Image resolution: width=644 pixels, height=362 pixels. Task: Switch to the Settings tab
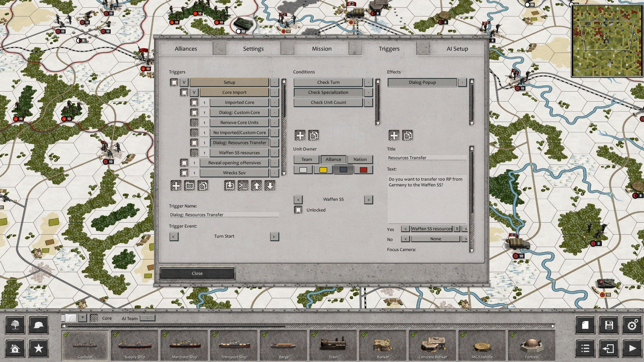(253, 49)
